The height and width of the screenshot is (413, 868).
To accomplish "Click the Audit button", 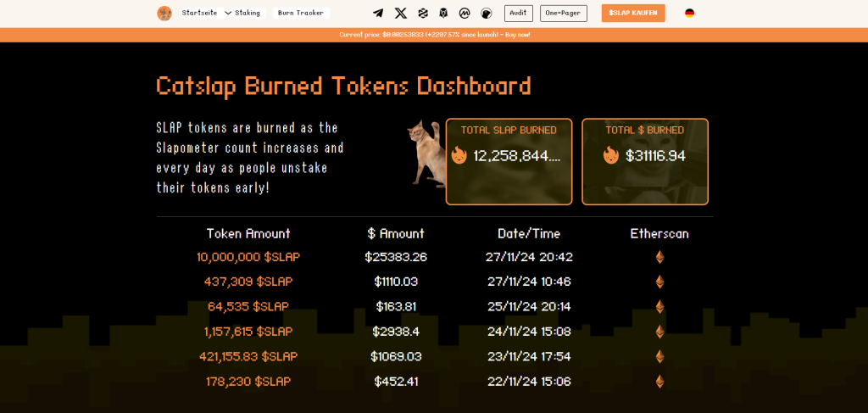I will 519,14.
